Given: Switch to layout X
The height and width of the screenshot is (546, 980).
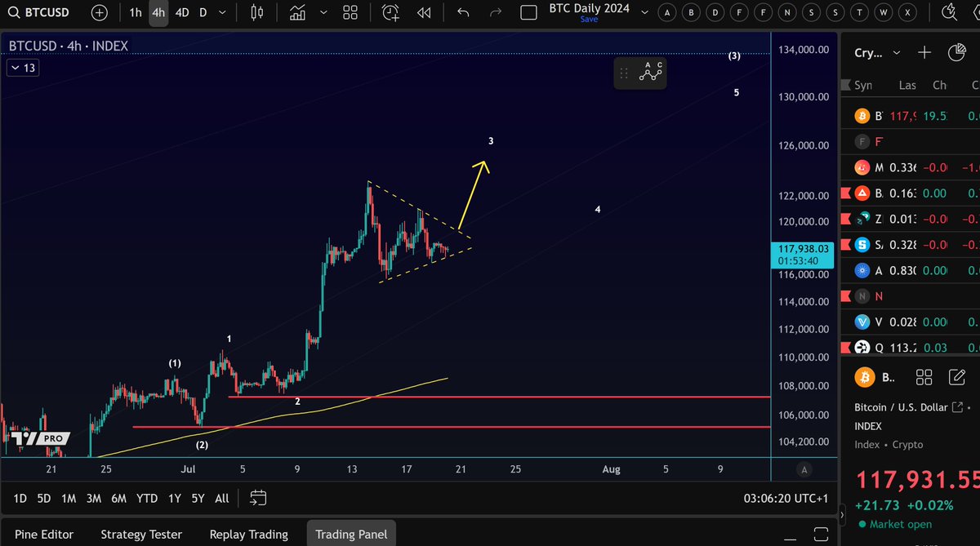Looking at the screenshot, I should (x=907, y=13).
